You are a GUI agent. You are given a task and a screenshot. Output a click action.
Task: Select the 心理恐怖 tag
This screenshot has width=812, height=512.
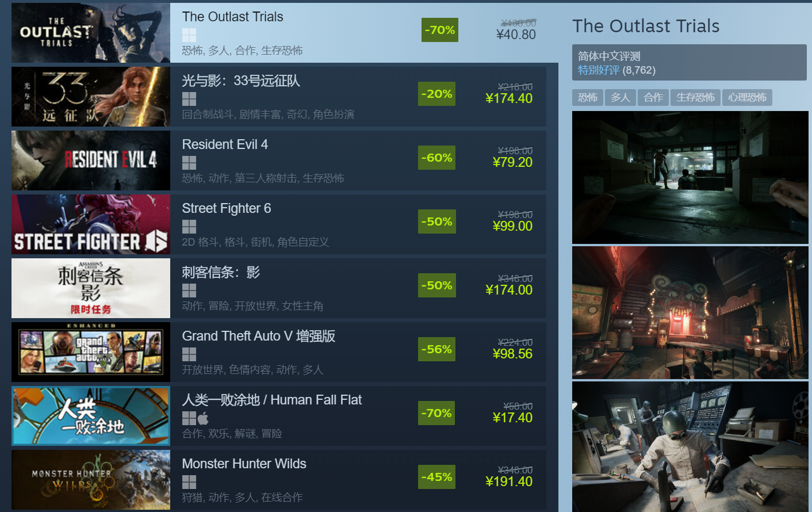coord(747,97)
